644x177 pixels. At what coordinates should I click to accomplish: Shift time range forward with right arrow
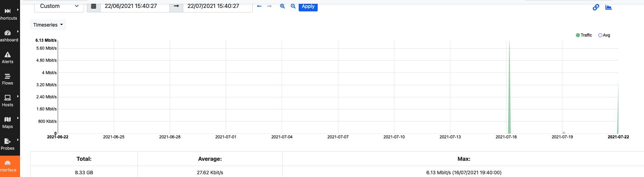coord(269,6)
